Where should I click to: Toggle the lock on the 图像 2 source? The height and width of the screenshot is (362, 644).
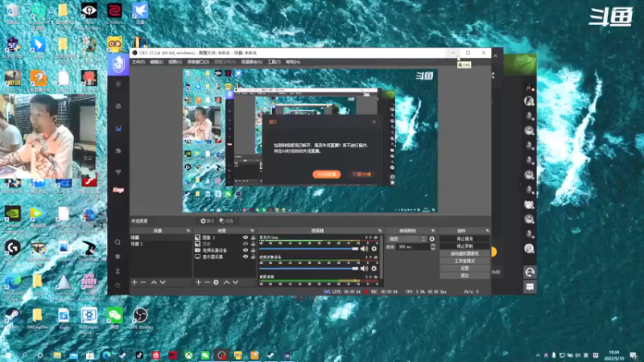point(253,237)
